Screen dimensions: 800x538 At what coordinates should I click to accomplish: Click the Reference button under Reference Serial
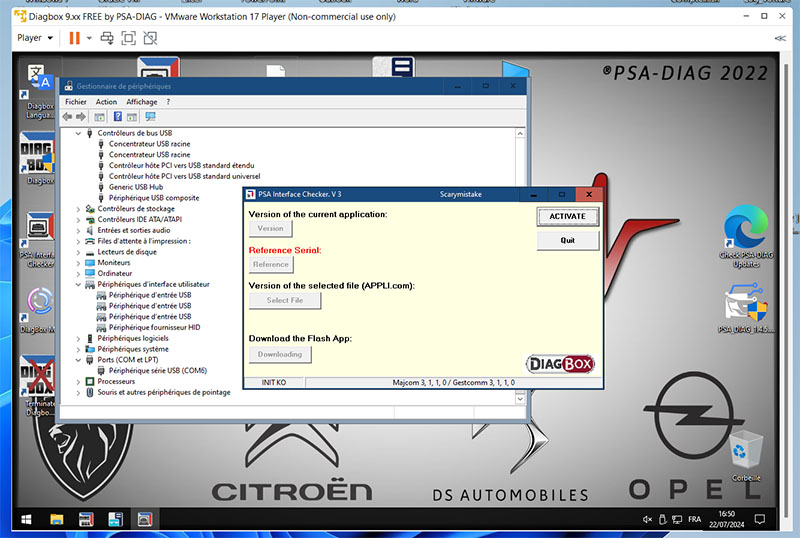click(270, 264)
